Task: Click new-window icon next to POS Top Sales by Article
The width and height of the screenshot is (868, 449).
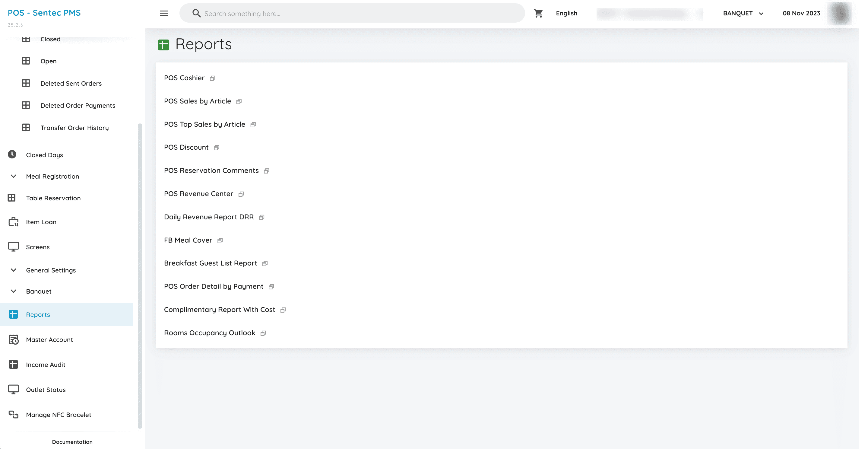Action: coord(253,125)
